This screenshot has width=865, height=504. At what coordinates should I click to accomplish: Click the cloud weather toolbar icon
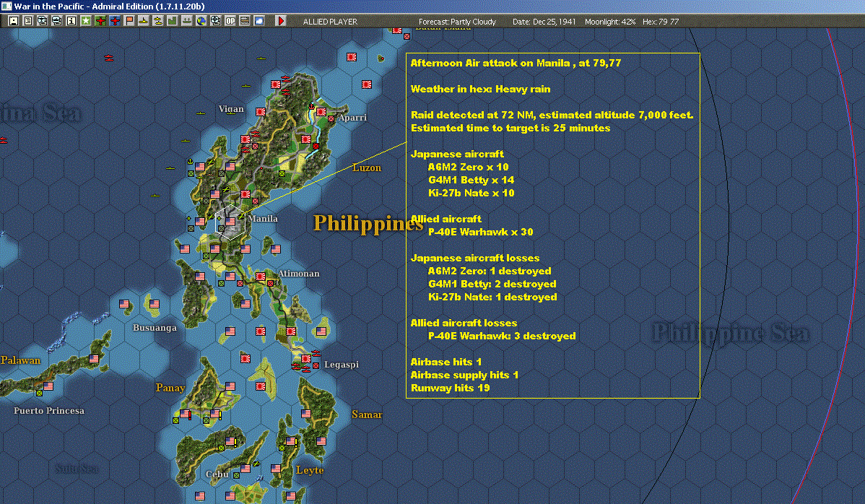pyautogui.click(x=258, y=21)
